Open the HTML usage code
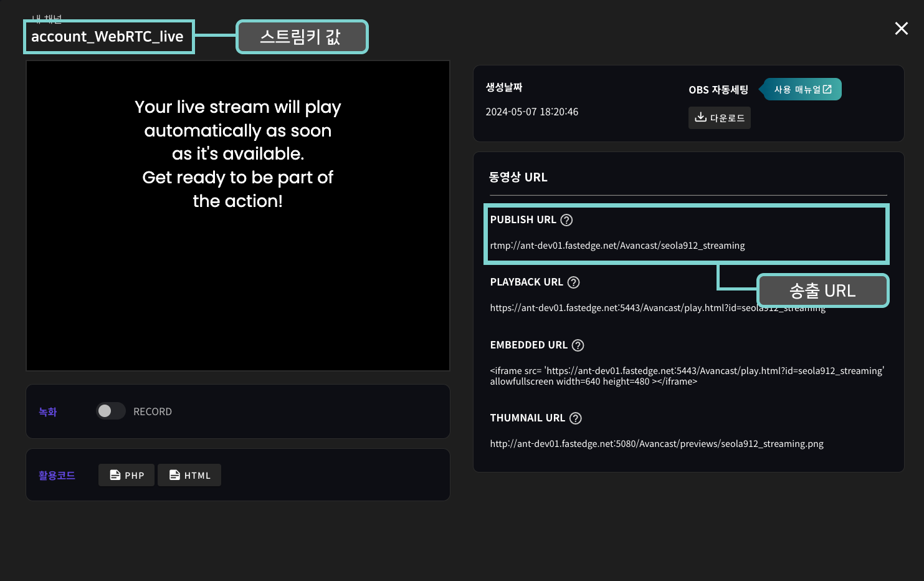 coord(189,475)
